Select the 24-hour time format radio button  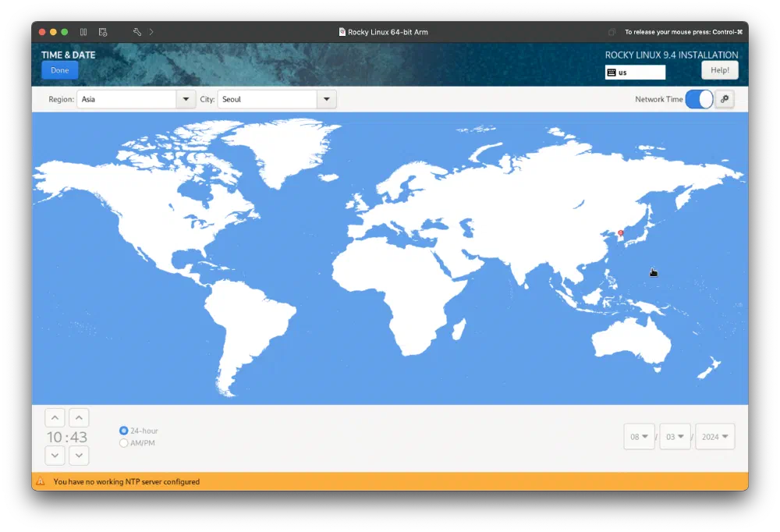click(x=123, y=430)
